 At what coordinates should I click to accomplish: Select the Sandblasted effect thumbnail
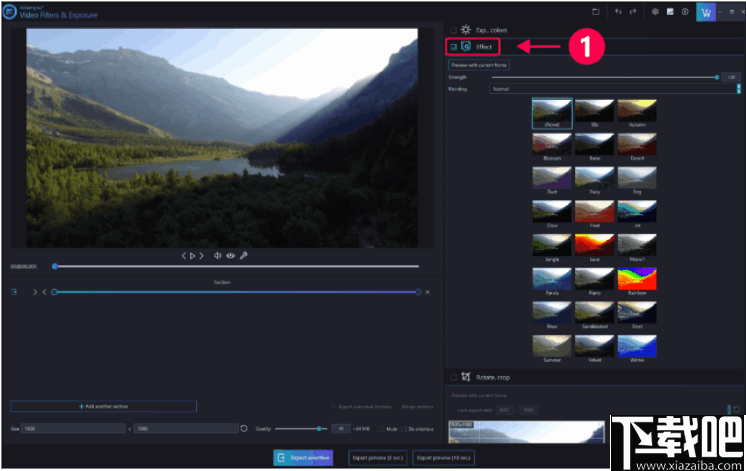coord(594,315)
